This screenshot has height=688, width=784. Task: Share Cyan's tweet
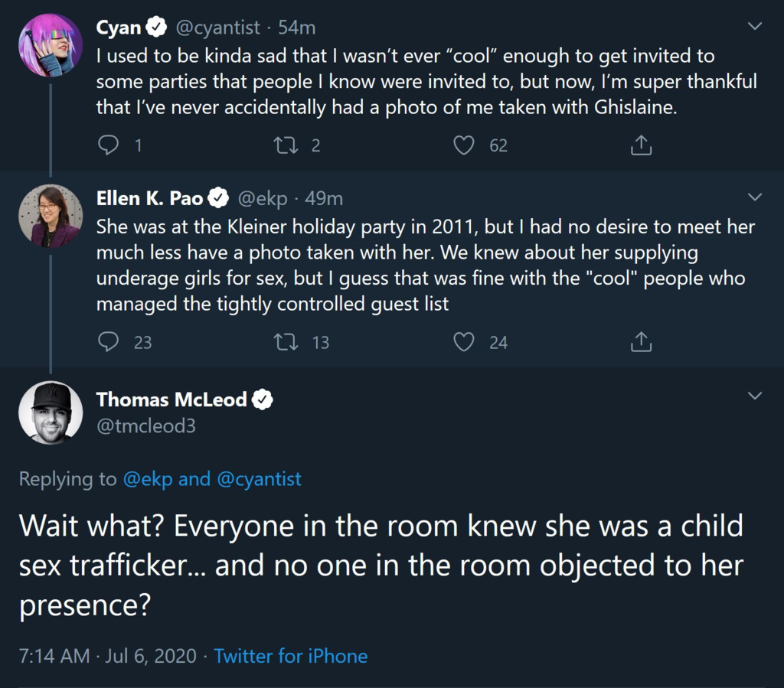click(641, 145)
